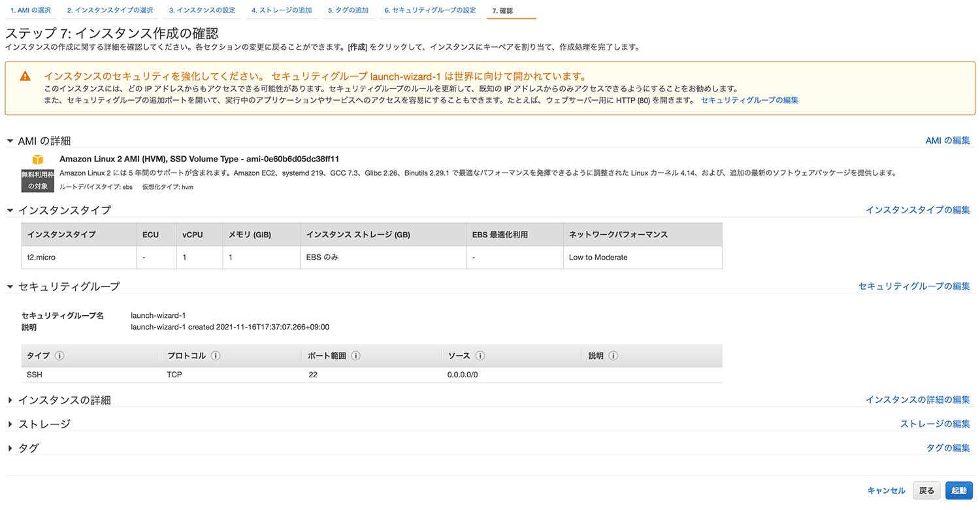
Task: Open セキュリティグループの編集 link in warning banner
Action: (x=749, y=100)
